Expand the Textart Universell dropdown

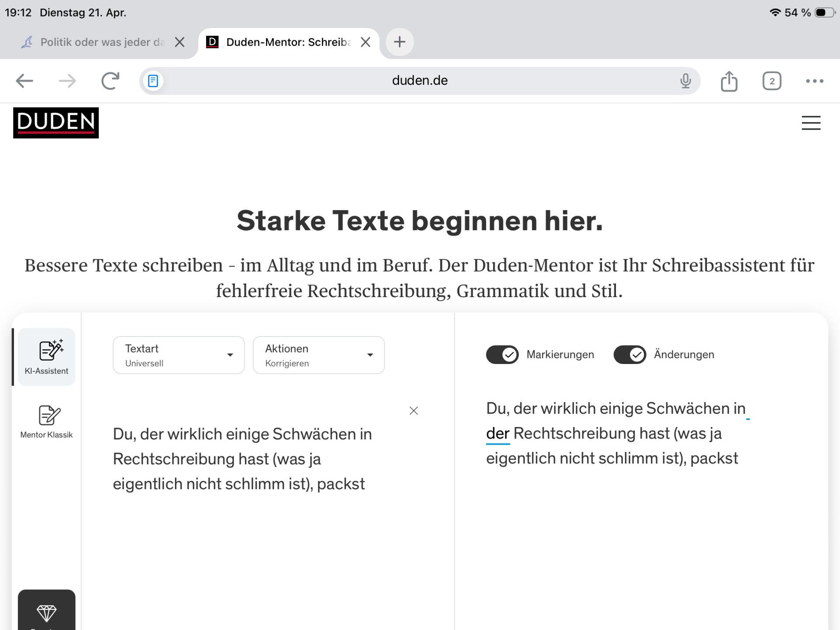coord(178,355)
